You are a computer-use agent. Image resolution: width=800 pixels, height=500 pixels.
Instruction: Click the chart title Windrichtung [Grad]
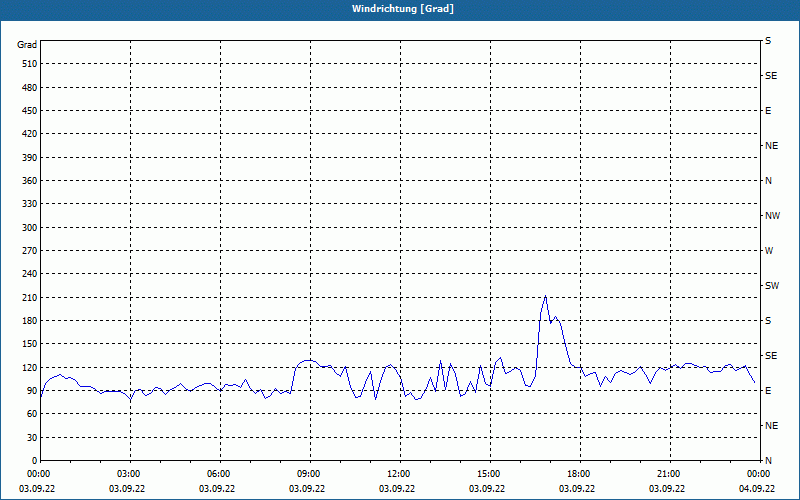pyautogui.click(x=403, y=9)
